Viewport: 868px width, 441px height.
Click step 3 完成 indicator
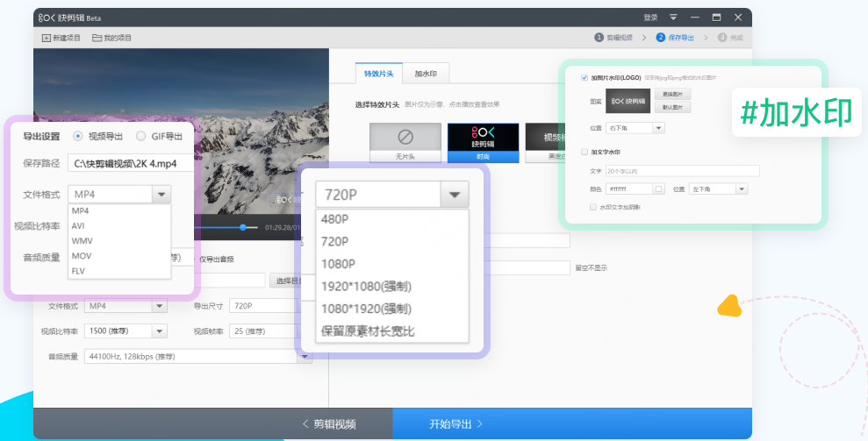730,38
